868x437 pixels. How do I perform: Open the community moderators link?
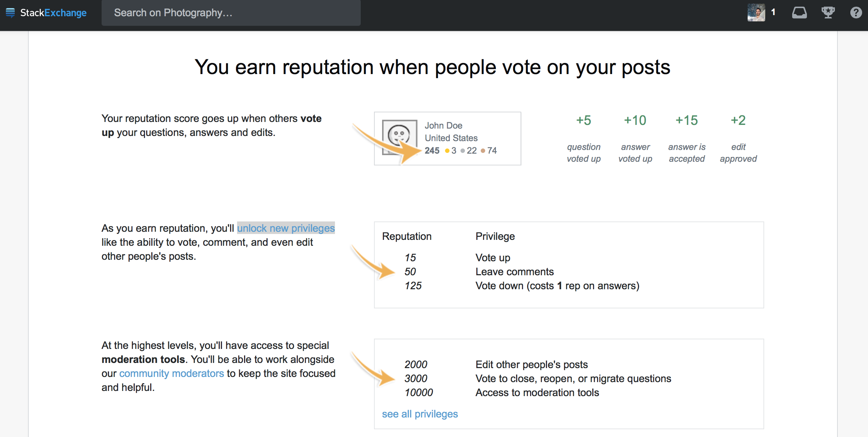point(172,373)
